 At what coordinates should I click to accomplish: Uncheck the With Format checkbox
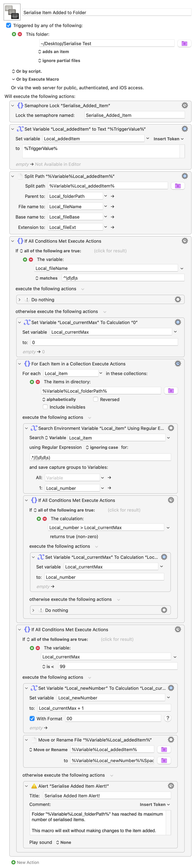click(32, 718)
